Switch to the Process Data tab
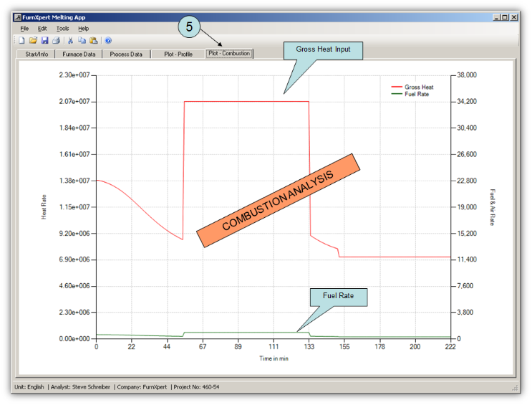532x405 pixels. 126,54
